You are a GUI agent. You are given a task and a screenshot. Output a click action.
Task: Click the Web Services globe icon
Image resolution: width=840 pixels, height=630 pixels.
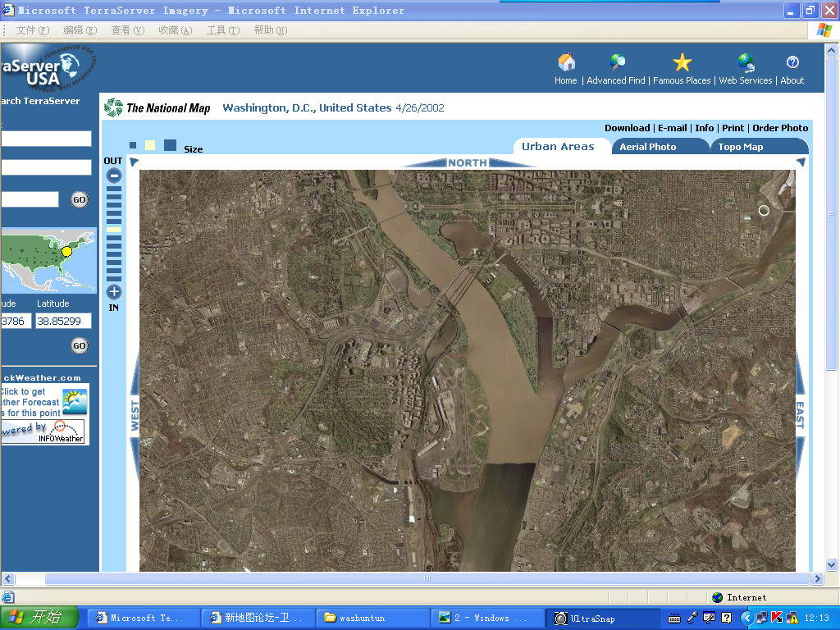(746, 63)
